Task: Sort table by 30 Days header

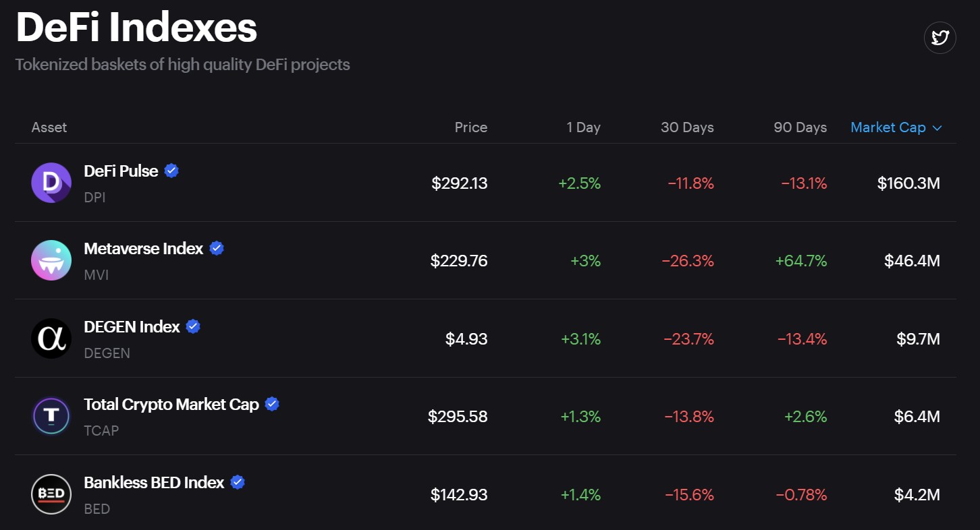Action: click(687, 127)
